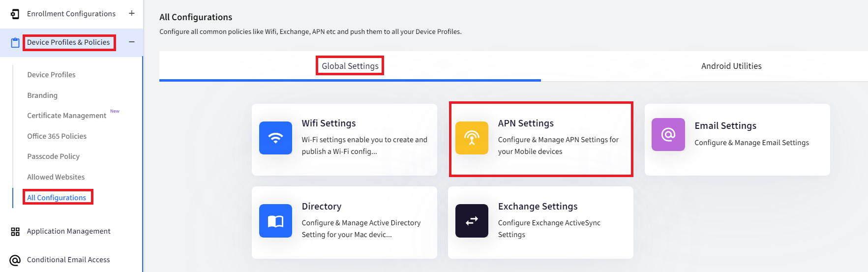
Task: Open the Branding sidebar item
Action: pyautogui.click(x=42, y=95)
